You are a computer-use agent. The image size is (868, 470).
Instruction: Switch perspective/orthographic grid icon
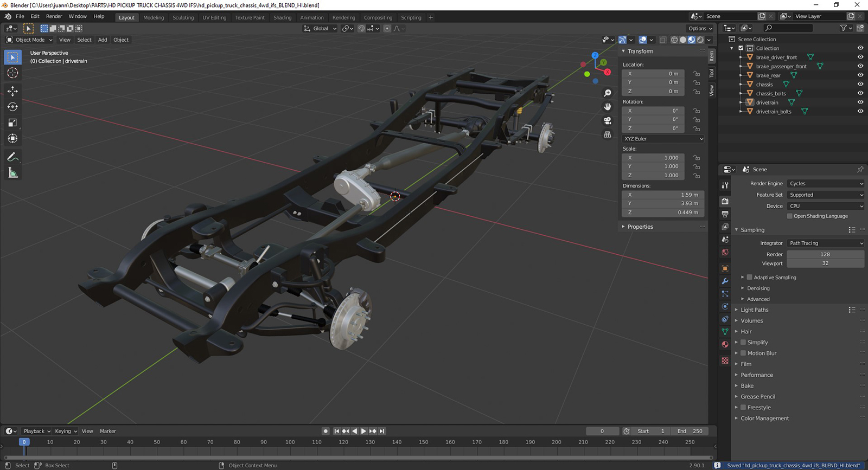point(608,134)
